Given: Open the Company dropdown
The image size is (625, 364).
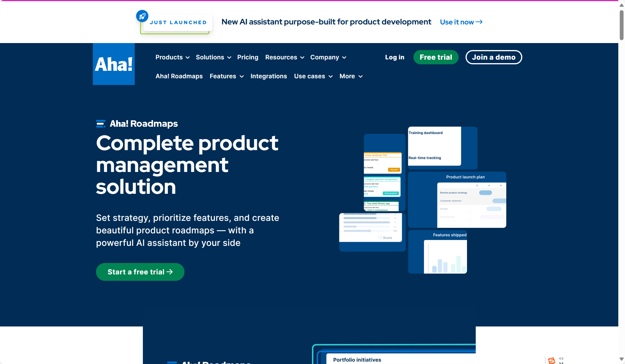Looking at the screenshot, I should point(328,57).
